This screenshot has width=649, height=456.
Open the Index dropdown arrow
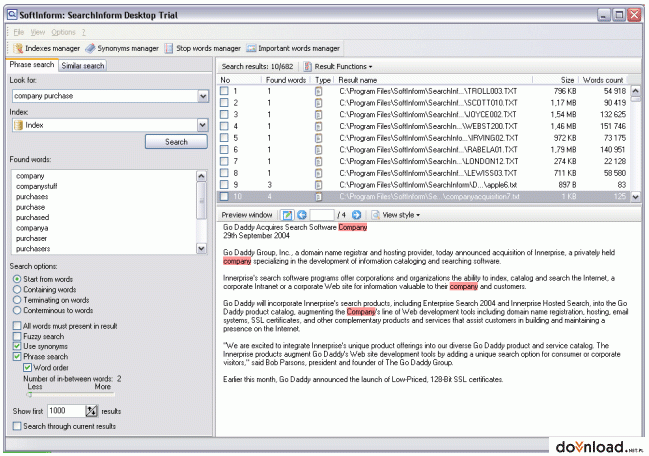pos(202,125)
